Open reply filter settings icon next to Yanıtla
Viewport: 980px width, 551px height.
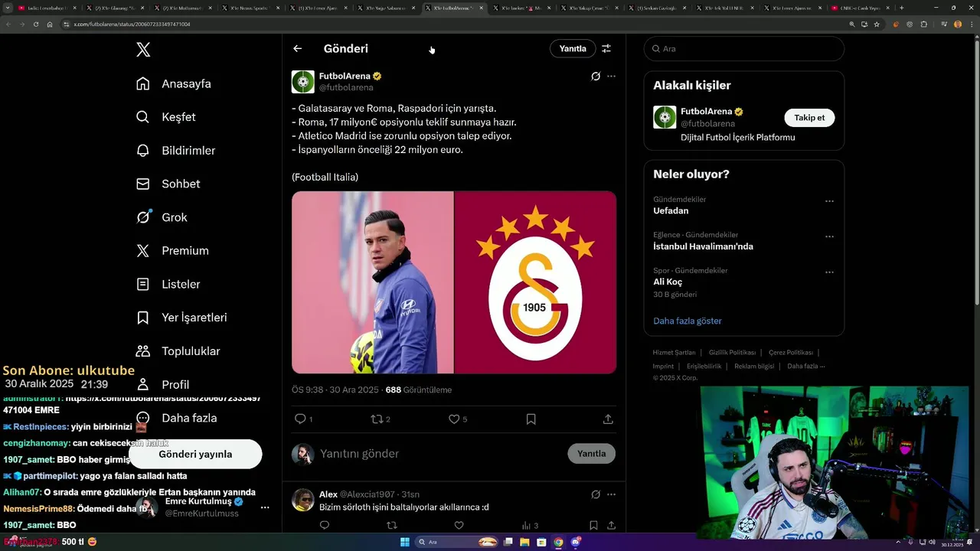point(606,48)
